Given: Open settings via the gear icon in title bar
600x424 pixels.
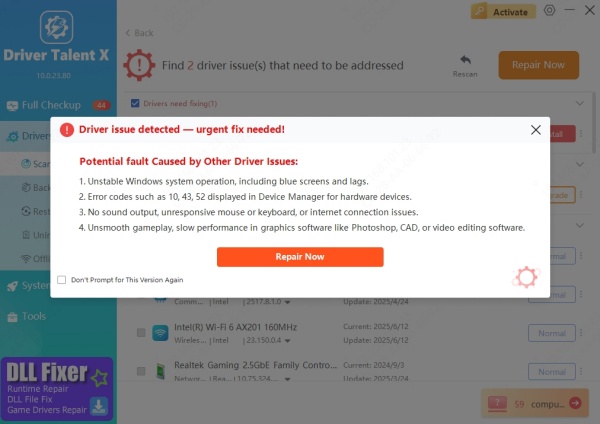Looking at the screenshot, I should click(549, 10).
